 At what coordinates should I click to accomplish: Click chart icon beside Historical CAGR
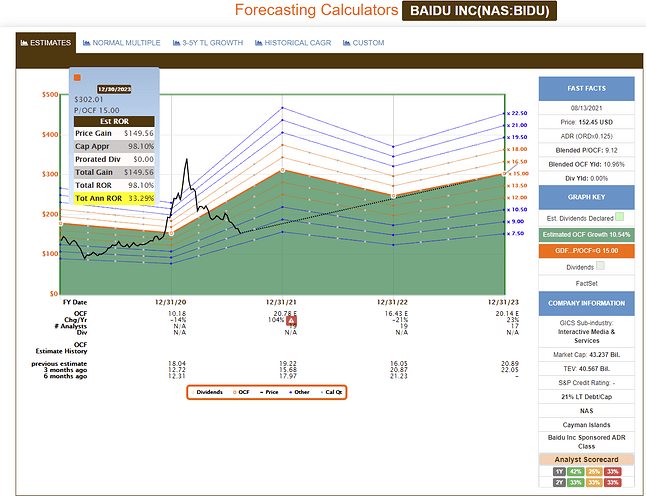tap(258, 43)
